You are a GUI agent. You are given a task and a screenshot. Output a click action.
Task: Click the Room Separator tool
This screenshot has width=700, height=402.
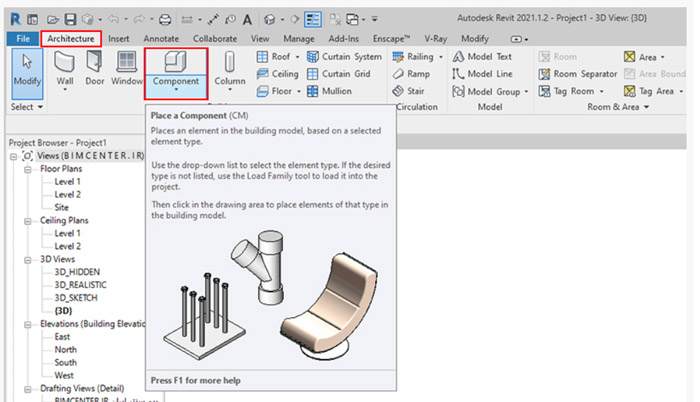(x=578, y=74)
